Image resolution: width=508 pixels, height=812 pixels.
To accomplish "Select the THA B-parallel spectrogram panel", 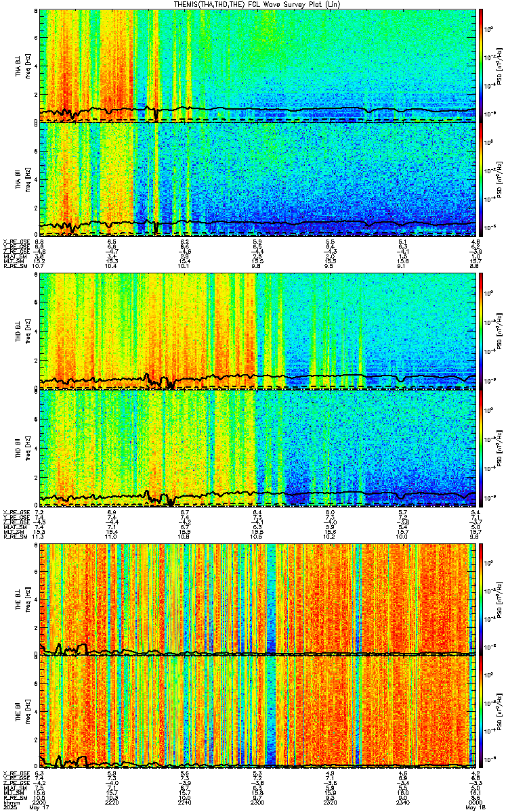I will 257,179.
